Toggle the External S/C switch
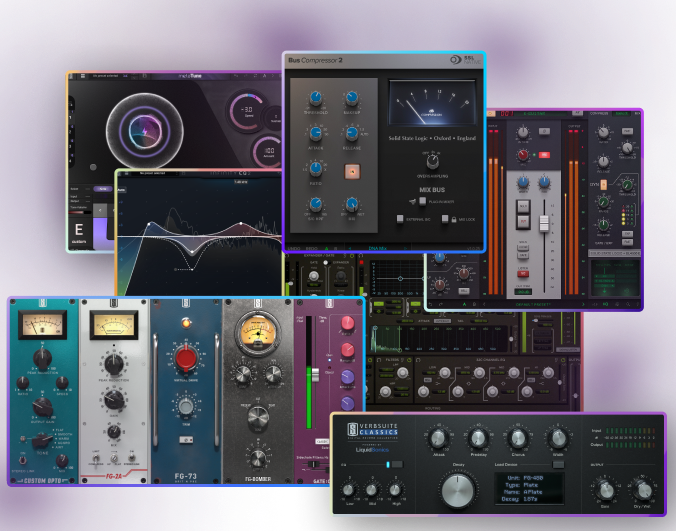This screenshot has height=531, width=676. (x=398, y=218)
